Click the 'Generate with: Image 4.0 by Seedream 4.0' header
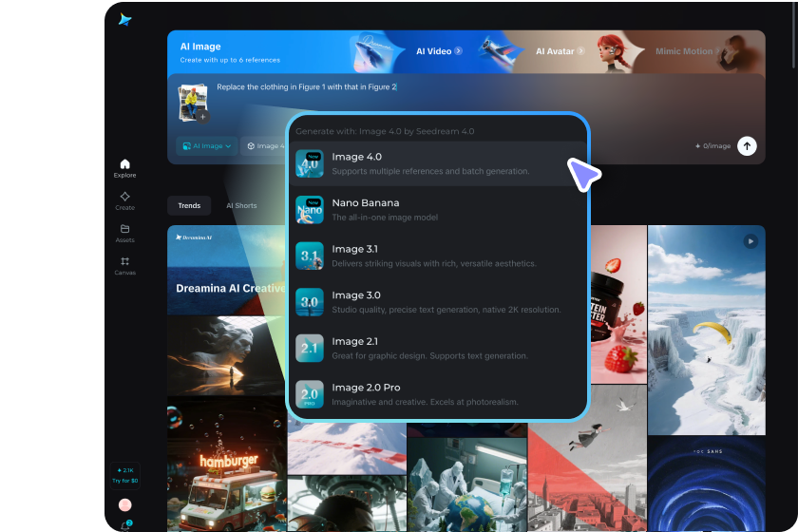The width and height of the screenshot is (798, 532). [385, 131]
